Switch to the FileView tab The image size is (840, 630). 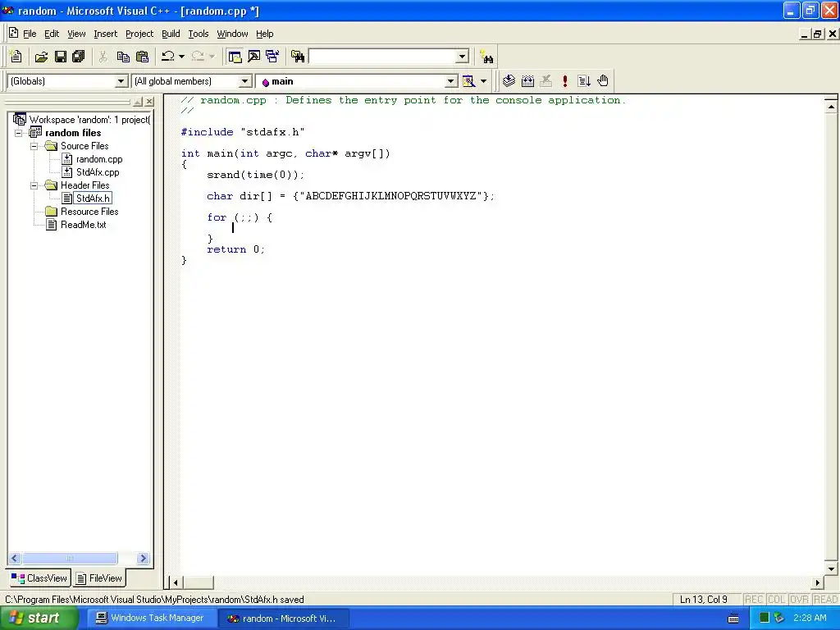click(x=99, y=578)
